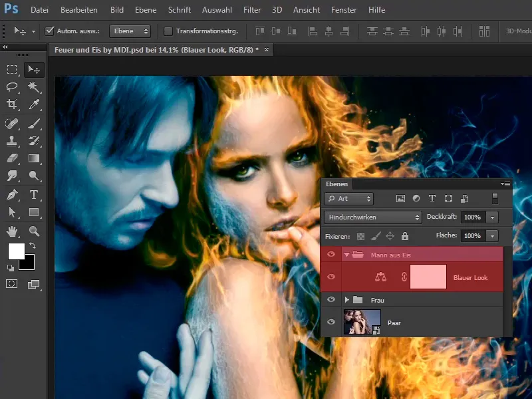Screen dimensions: 532x399
Task: Align top edges in options bar
Action: pos(260,31)
